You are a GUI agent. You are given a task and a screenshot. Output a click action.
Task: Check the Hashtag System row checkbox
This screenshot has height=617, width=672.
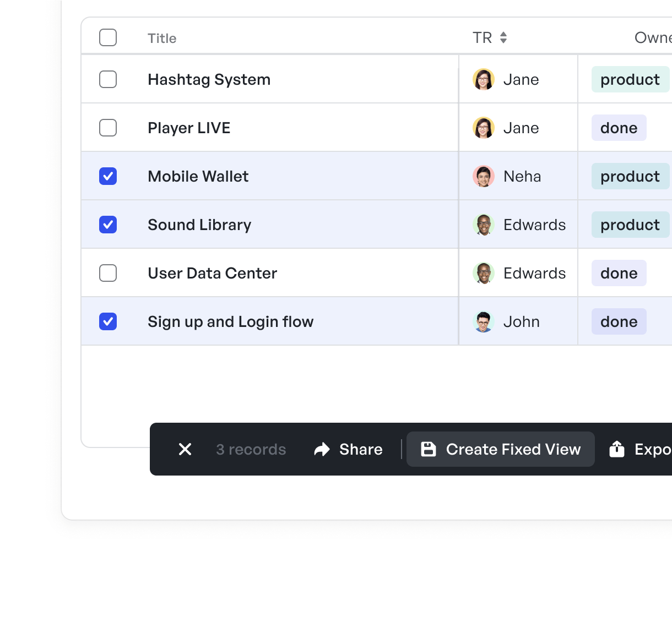[108, 79]
